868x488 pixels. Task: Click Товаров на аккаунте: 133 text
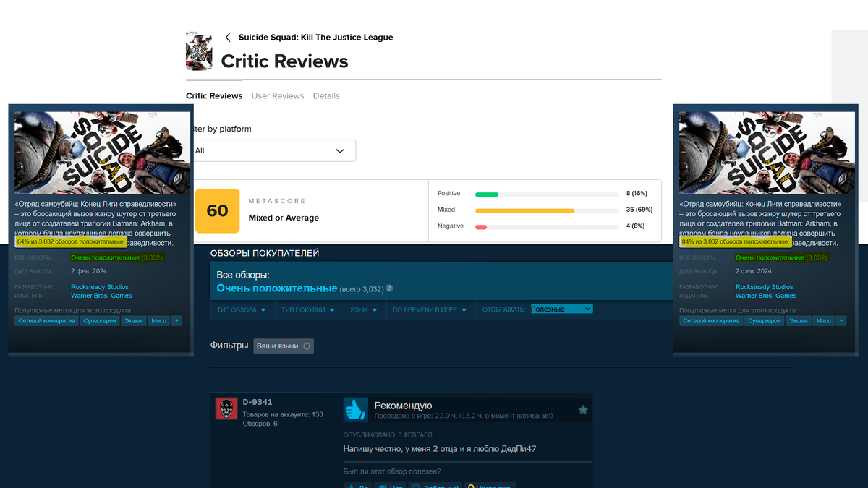pyautogui.click(x=283, y=414)
